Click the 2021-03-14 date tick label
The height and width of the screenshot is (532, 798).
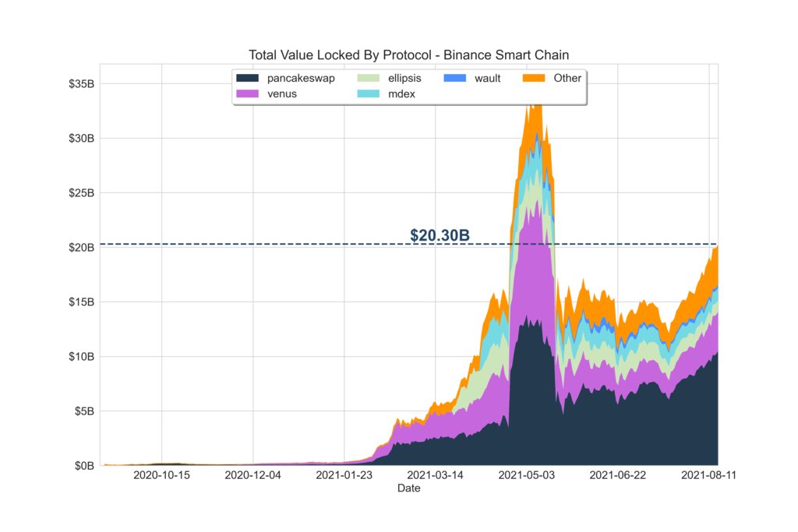click(x=435, y=475)
